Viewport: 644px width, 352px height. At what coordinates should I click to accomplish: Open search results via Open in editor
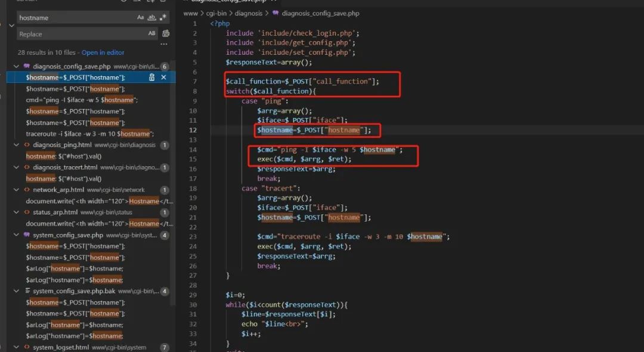coord(103,52)
